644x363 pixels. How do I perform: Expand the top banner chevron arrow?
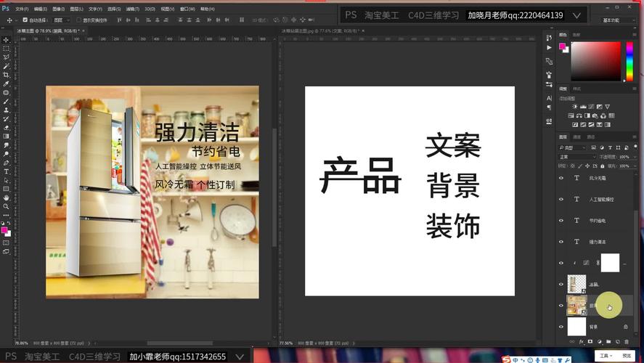tap(576, 15)
